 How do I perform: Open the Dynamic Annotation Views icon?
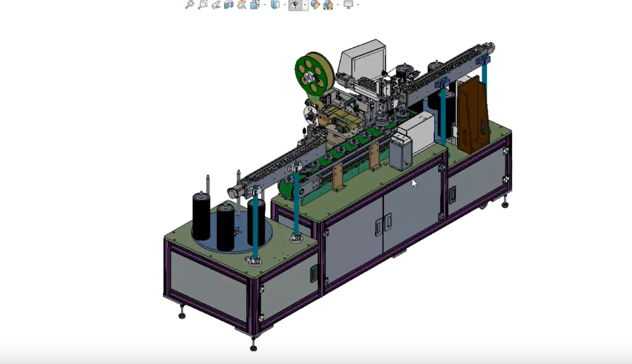(x=241, y=4)
